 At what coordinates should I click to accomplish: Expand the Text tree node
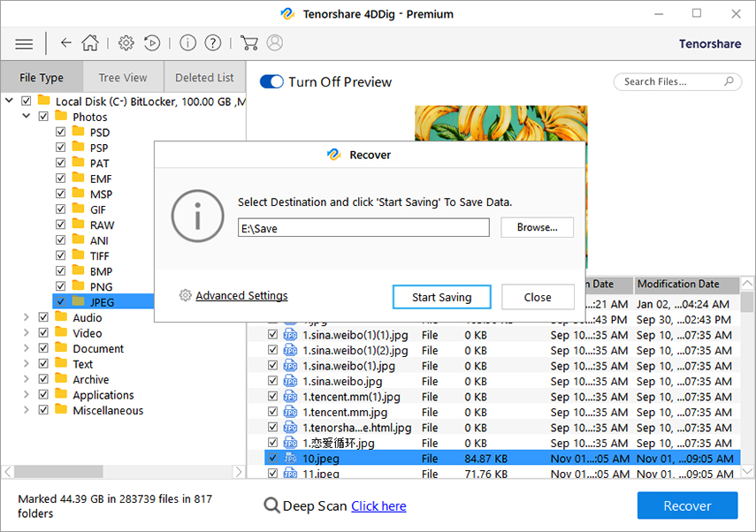pos(27,364)
